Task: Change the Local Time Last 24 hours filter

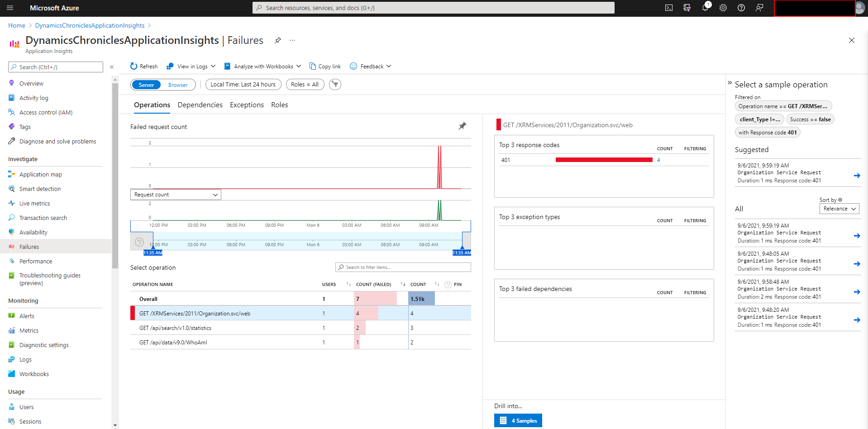Action: [x=243, y=84]
